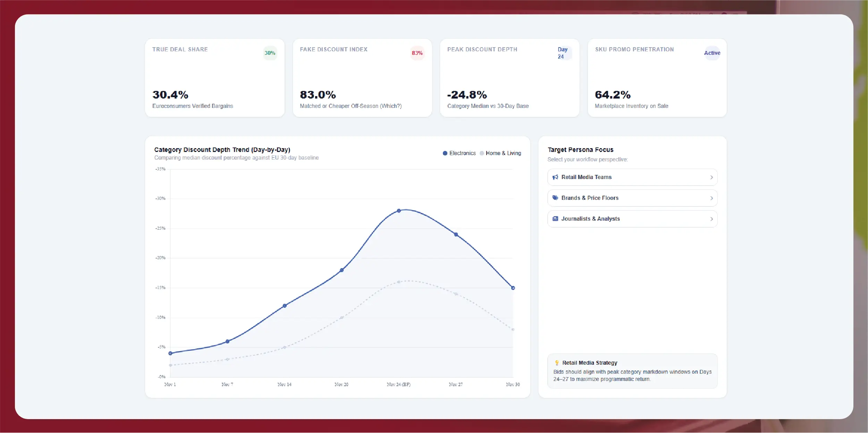Click the 30% badge on True Deal Share
The image size is (868, 433).
click(270, 53)
